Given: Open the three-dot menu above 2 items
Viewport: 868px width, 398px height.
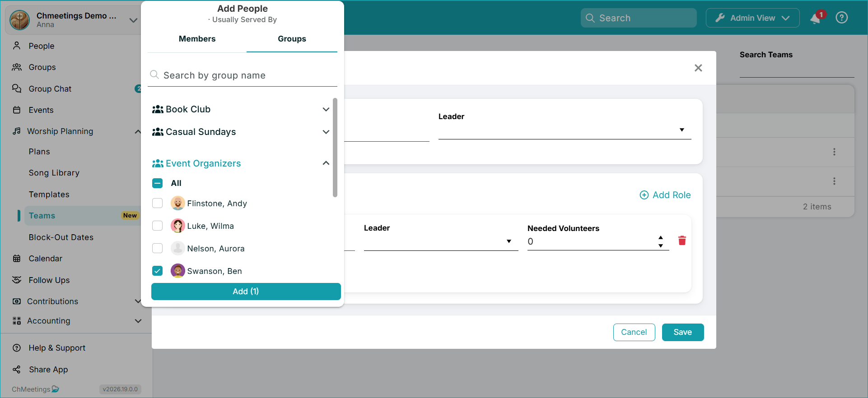Looking at the screenshot, I should [x=834, y=181].
